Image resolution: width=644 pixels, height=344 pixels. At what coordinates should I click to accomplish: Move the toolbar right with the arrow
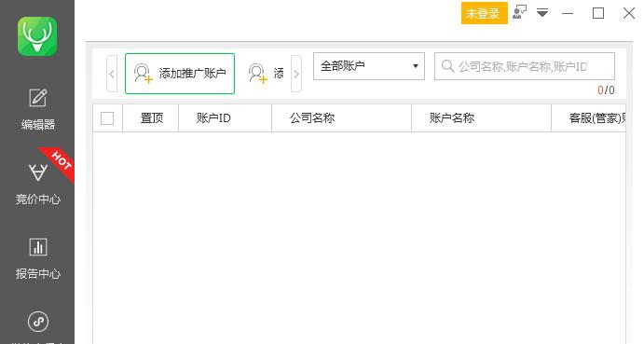coord(296,74)
